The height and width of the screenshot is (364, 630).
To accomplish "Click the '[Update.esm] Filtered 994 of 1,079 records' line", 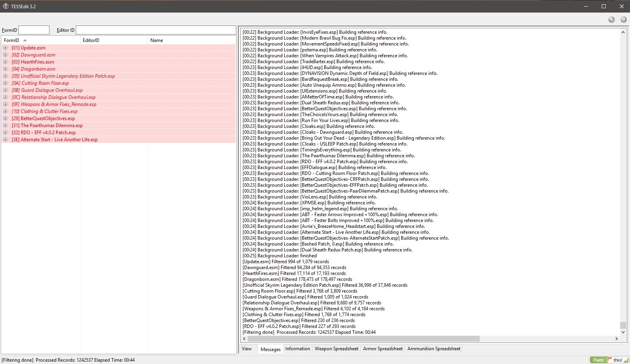I will pyautogui.click(x=286, y=262).
